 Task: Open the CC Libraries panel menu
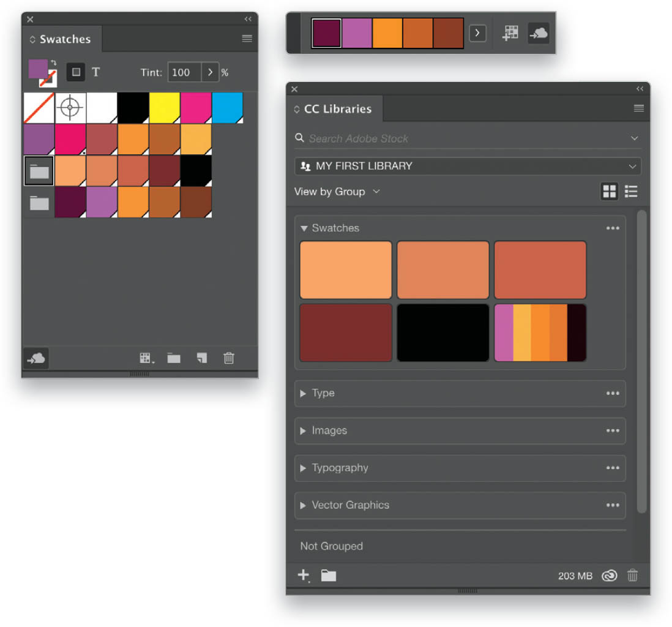(638, 108)
